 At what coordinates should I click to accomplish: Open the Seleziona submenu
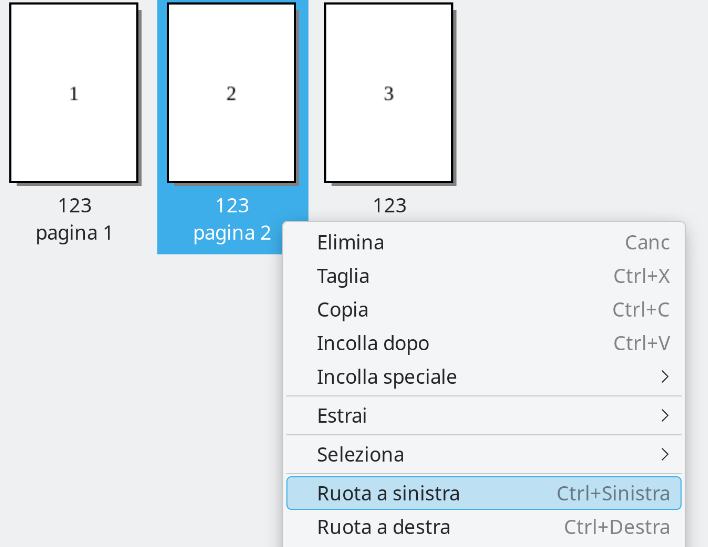click(x=360, y=454)
